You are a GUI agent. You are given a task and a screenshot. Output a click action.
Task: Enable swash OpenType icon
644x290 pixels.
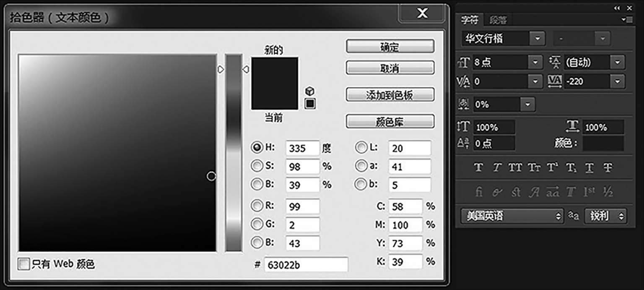click(x=534, y=192)
